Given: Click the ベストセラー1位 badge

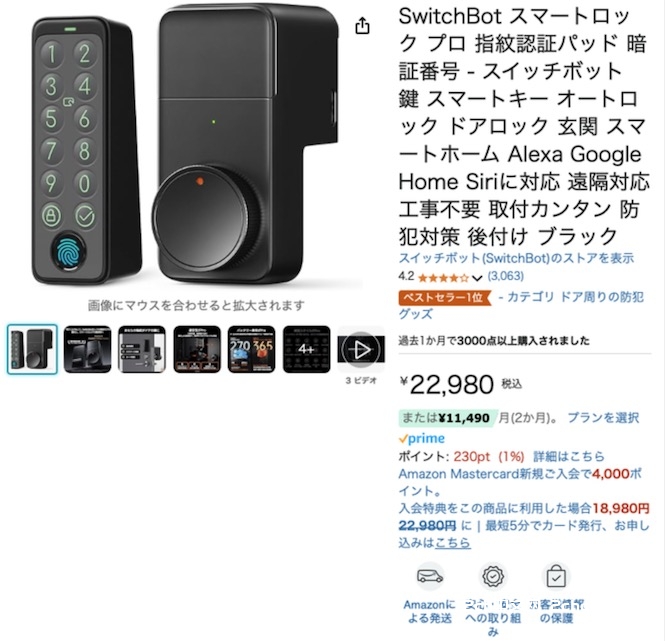Looking at the screenshot, I should pyautogui.click(x=445, y=297).
